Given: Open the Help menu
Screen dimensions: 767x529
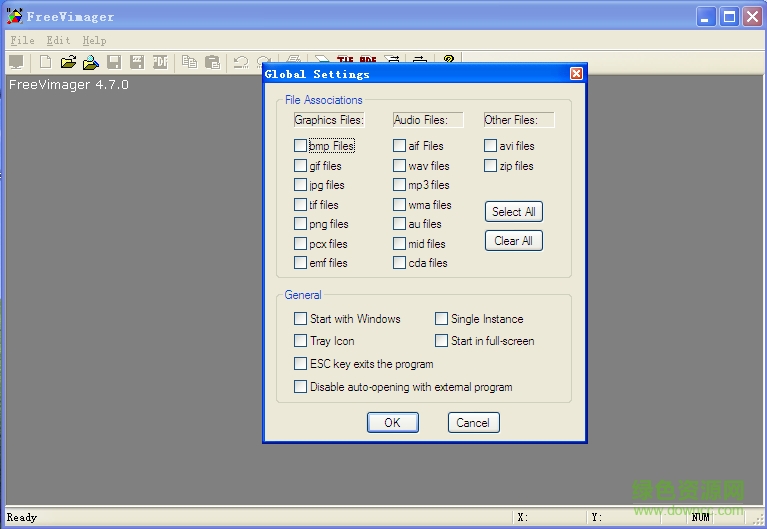Looking at the screenshot, I should point(94,40).
